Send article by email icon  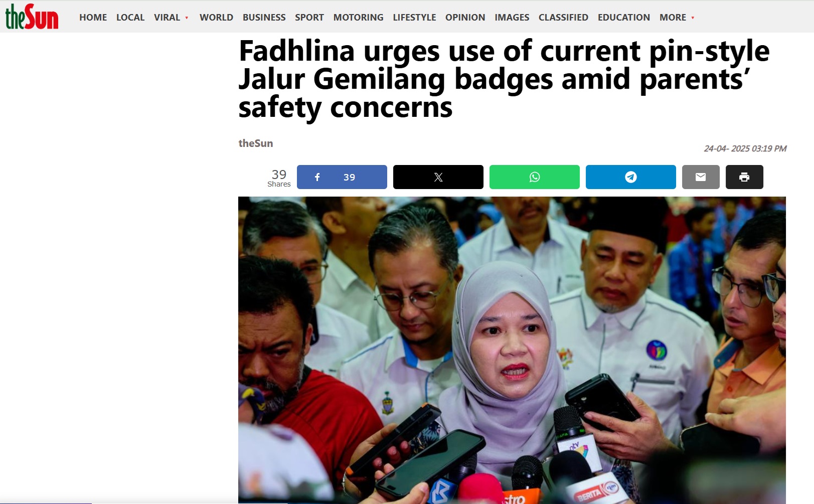coord(701,177)
